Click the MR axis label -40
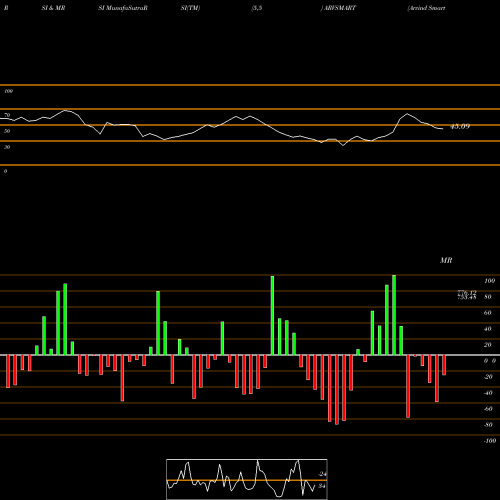This screenshot has width=500, height=500. click(x=488, y=393)
